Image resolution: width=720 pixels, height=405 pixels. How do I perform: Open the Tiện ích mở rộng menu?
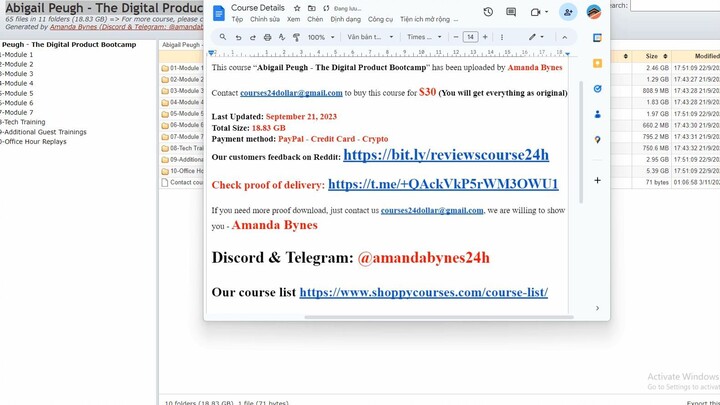(425, 19)
